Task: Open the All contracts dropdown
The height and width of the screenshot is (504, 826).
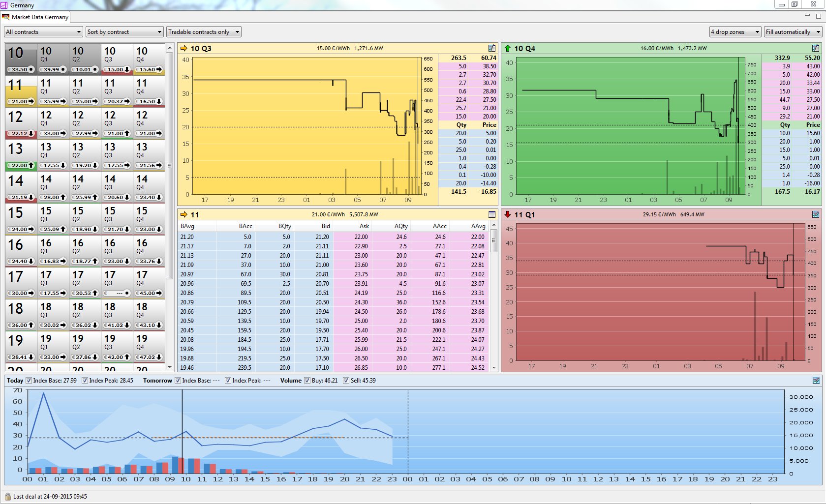Action: pos(43,32)
